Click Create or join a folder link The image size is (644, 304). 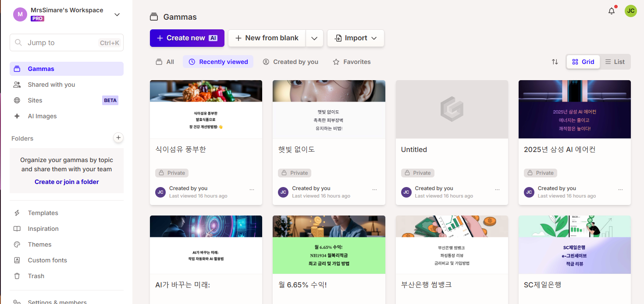[67, 182]
